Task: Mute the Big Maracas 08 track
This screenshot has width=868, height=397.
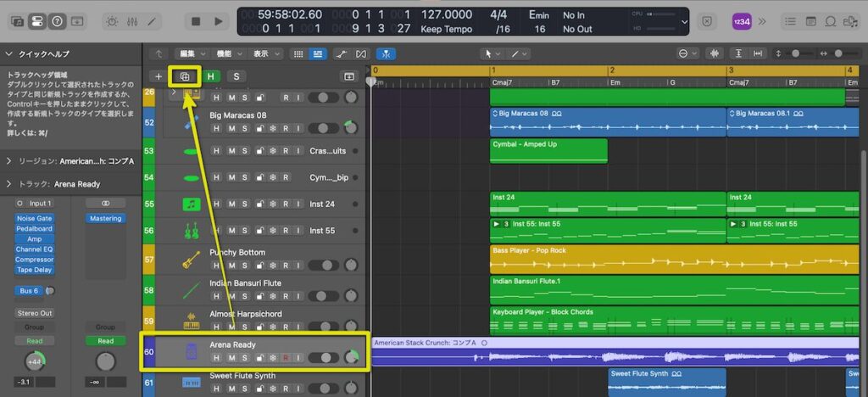Action: point(231,128)
